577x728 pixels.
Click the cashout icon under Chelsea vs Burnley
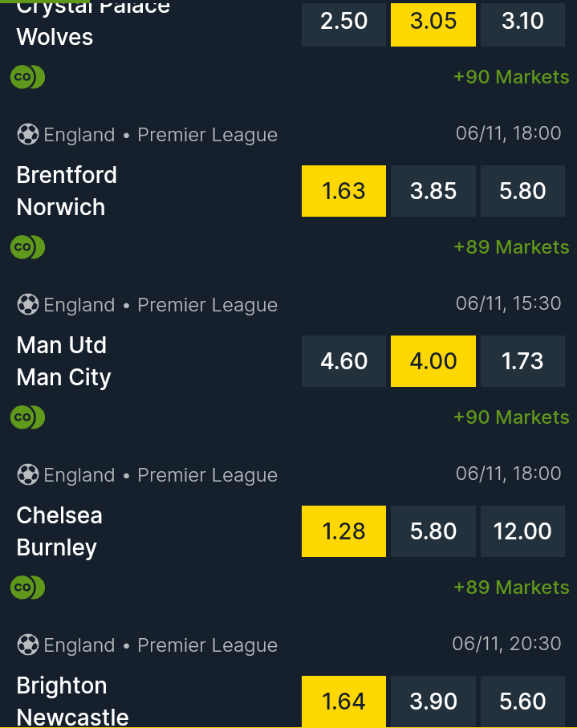point(27,587)
